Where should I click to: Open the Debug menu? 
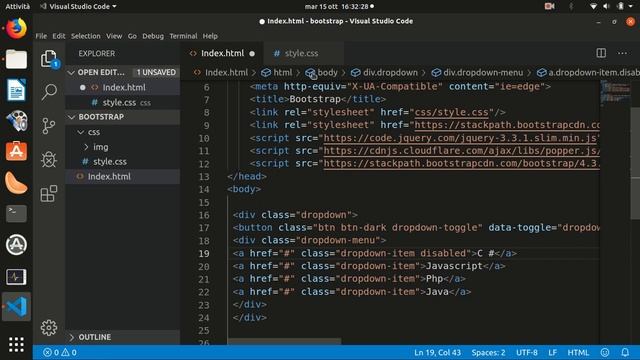[153, 36]
